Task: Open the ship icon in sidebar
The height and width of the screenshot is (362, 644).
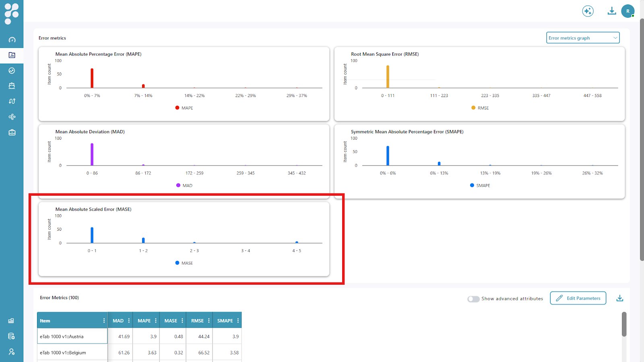Action: point(12,86)
